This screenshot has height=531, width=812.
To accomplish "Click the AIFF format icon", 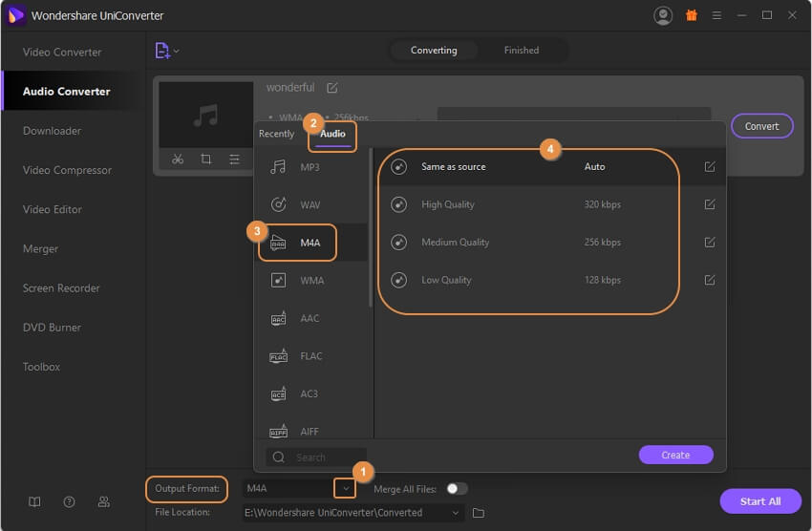I will pos(278,431).
